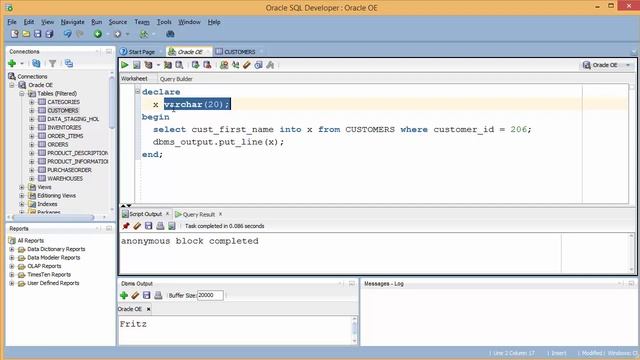
Task: Open the dropdown arrow beside the Explain Plan icon
Action: tap(158, 65)
